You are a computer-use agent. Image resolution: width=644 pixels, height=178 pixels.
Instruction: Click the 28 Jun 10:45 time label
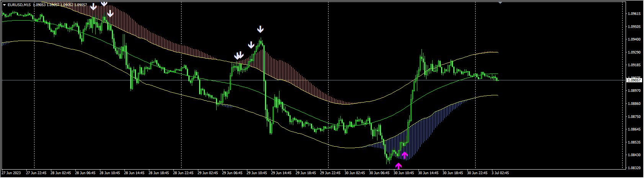(x=110, y=173)
